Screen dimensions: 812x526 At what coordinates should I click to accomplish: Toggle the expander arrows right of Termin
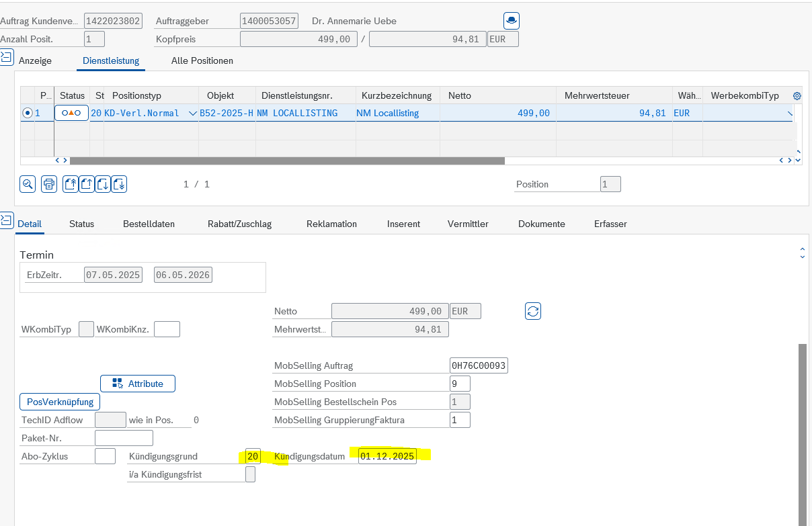802,253
